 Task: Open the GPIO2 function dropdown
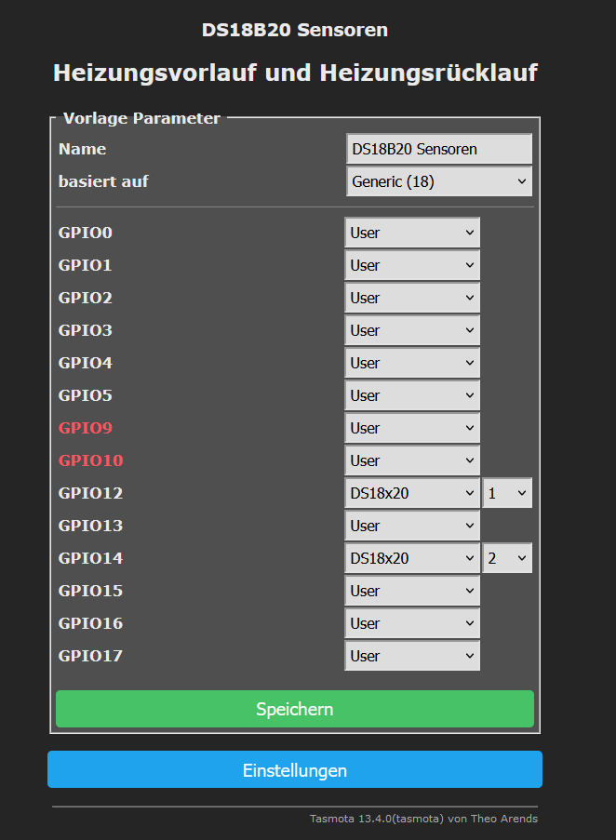(x=412, y=298)
